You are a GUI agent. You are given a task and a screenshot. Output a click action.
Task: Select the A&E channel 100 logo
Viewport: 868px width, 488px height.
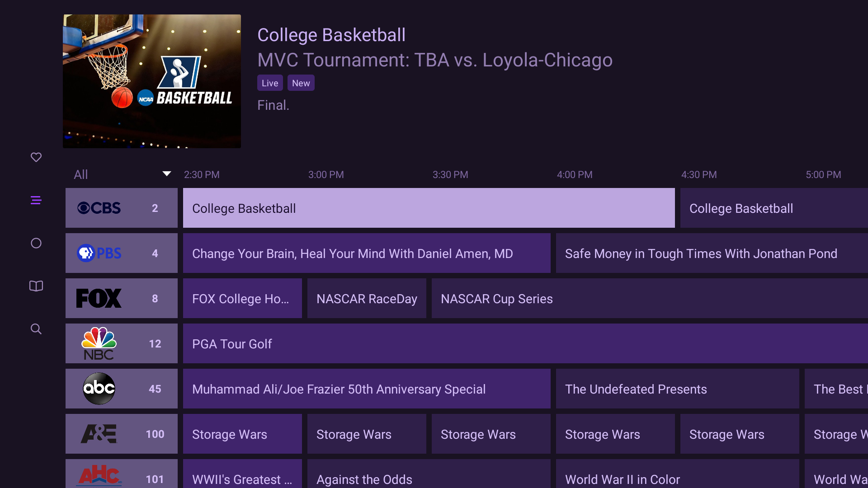99,434
